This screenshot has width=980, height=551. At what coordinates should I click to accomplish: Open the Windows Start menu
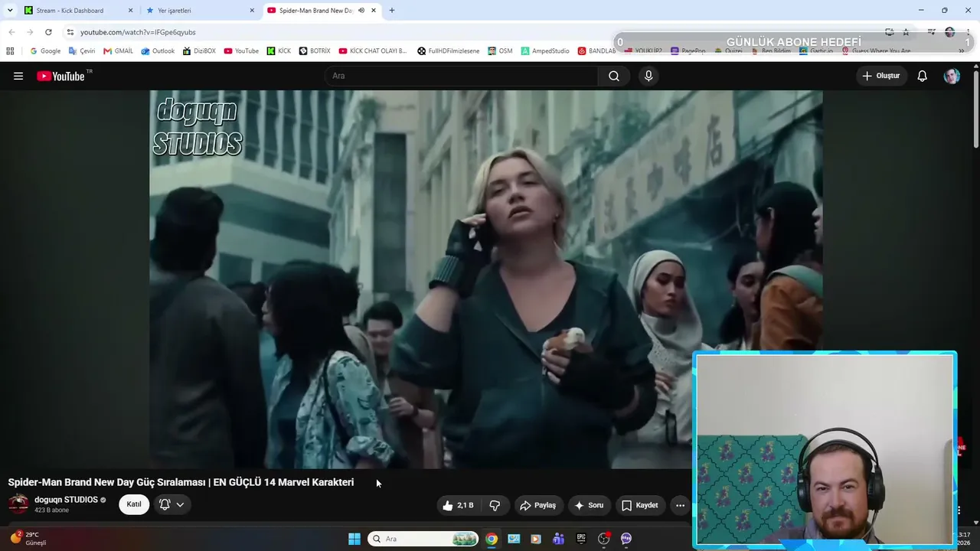(x=354, y=539)
